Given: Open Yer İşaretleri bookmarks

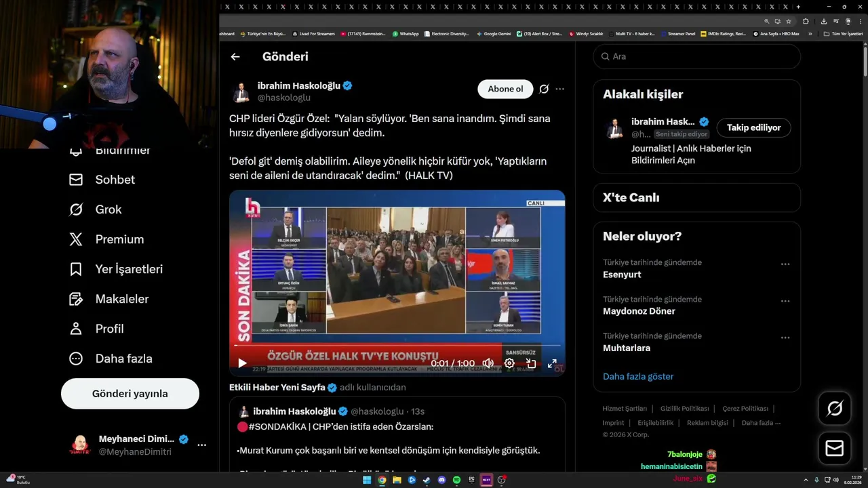Looking at the screenshot, I should tap(116, 269).
